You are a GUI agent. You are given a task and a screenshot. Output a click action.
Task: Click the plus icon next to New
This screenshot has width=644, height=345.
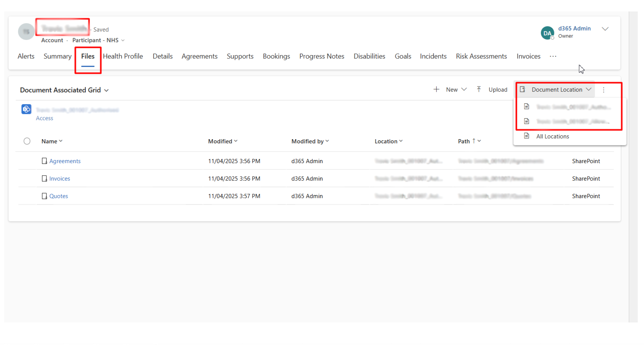(436, 90)
